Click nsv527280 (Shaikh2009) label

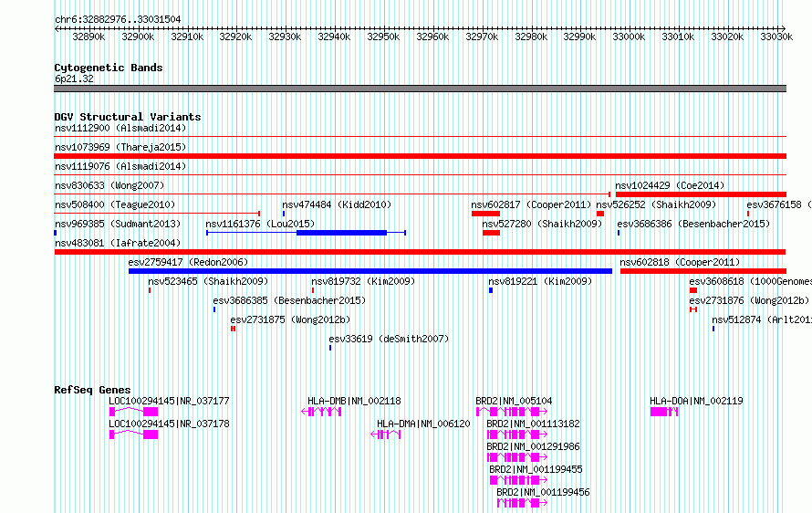[542, 224]
